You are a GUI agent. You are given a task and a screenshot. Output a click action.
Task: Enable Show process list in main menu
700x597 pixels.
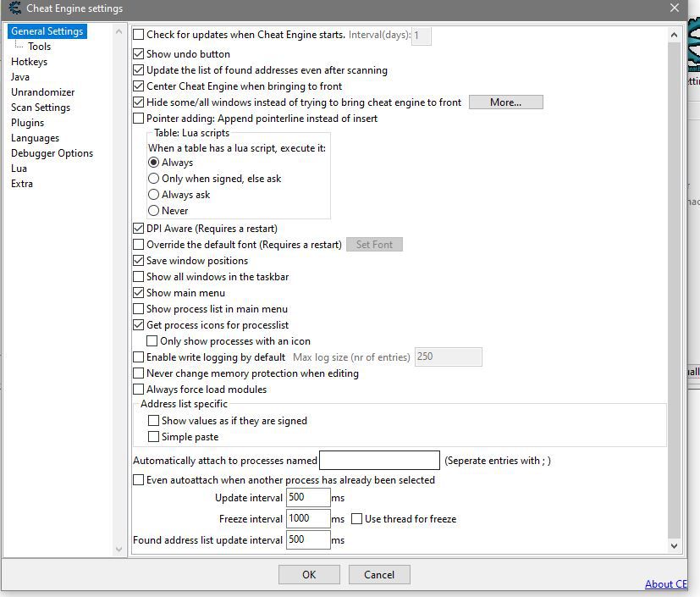tap(139, 309)
